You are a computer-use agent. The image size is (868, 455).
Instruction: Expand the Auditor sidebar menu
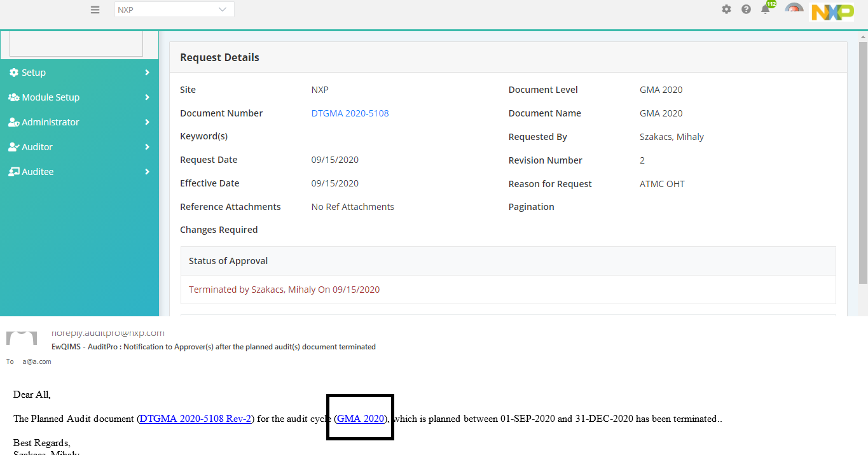[79, 147]
